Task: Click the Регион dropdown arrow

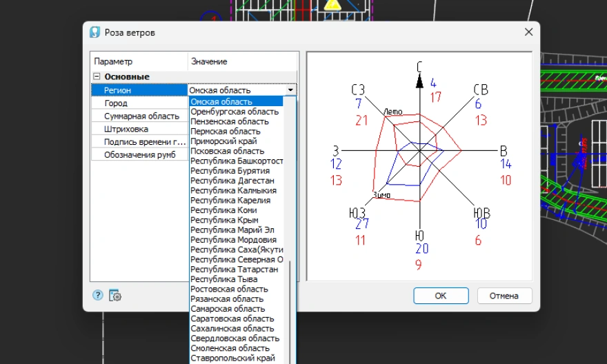Action: tap(291, 90)
